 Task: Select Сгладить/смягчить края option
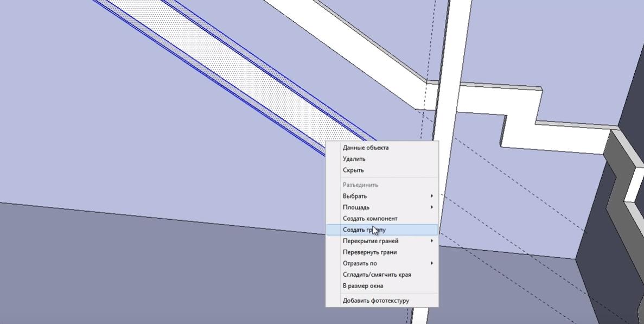tap(377, 275)
